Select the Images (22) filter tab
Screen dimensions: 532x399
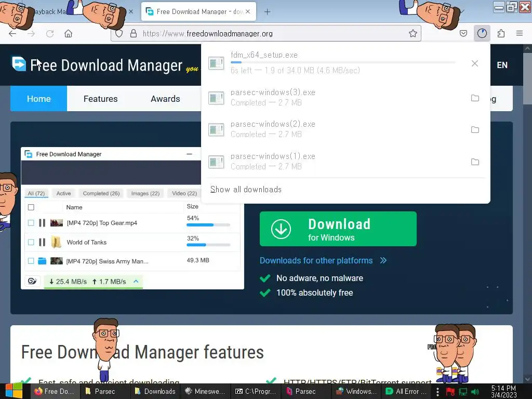(145, 193)
